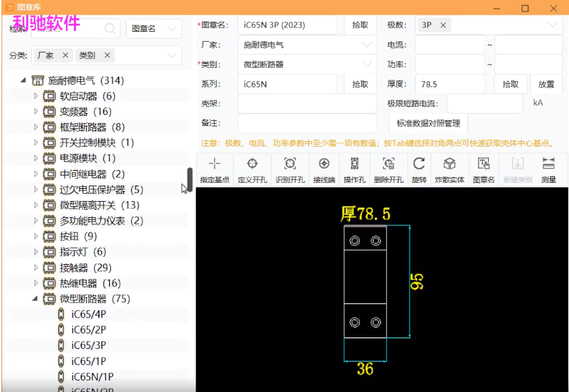
Task: Collapse the 微型断路器 category
Action: click(35, 299)
